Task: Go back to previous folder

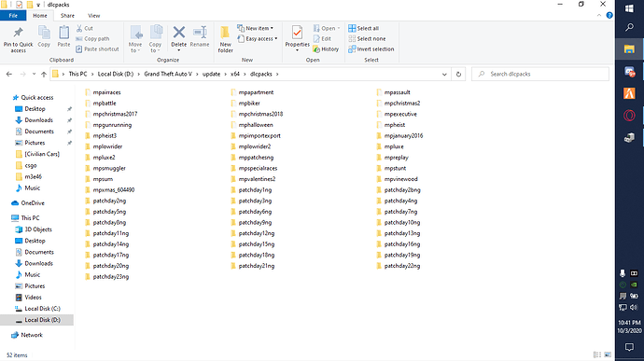Action: [9, 74]
